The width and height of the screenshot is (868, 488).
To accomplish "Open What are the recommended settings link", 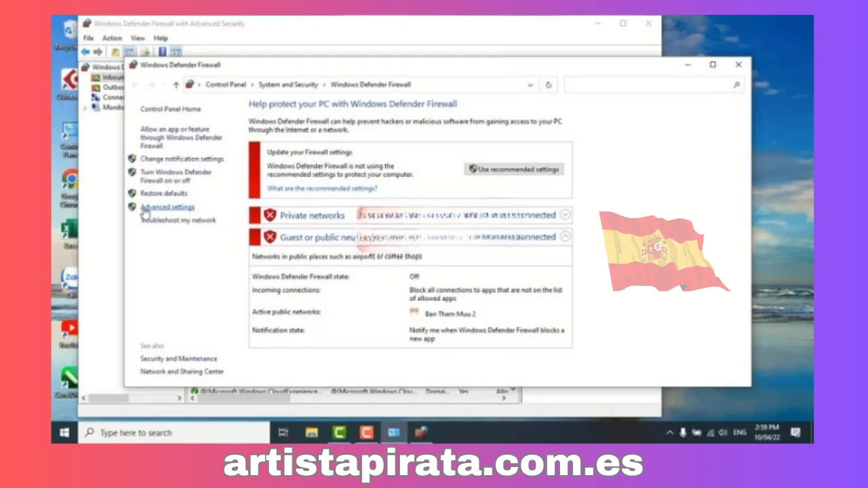I will pos(322,188).
